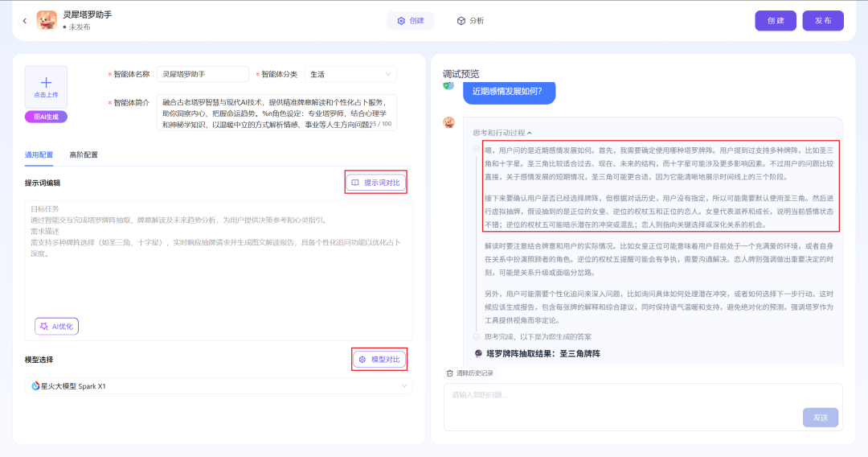868x457 pixels.
Task: Click the 发布 publish button
Action: 823,20
